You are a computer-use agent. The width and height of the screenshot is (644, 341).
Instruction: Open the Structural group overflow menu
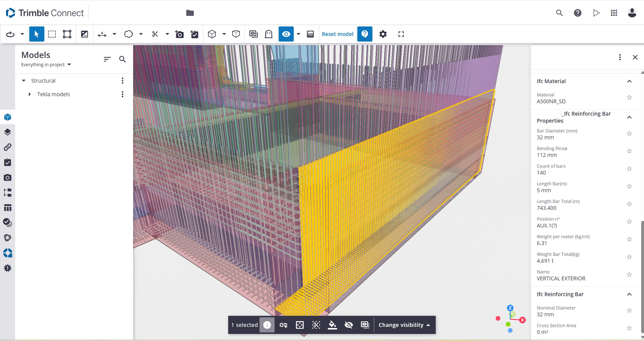coord(123,80)
